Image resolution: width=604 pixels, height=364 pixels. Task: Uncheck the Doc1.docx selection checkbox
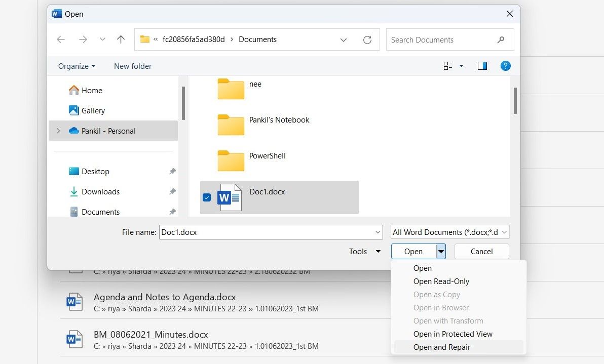coord(206,197)
